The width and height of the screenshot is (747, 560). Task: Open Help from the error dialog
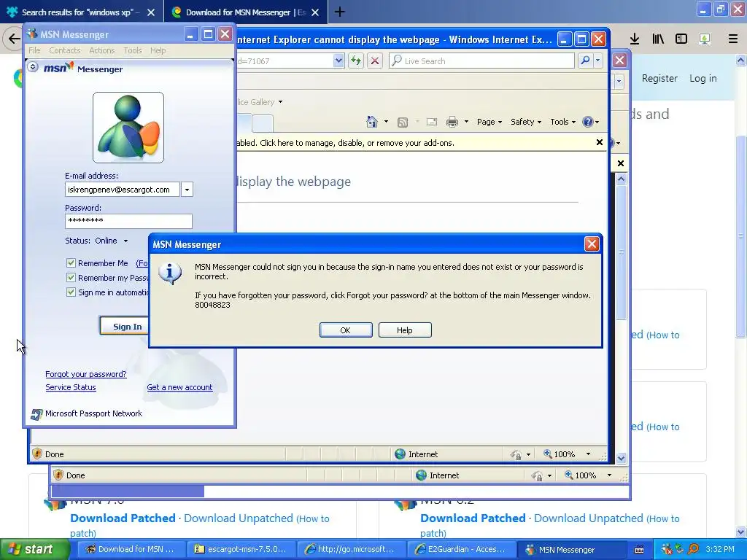pos(405,330)
